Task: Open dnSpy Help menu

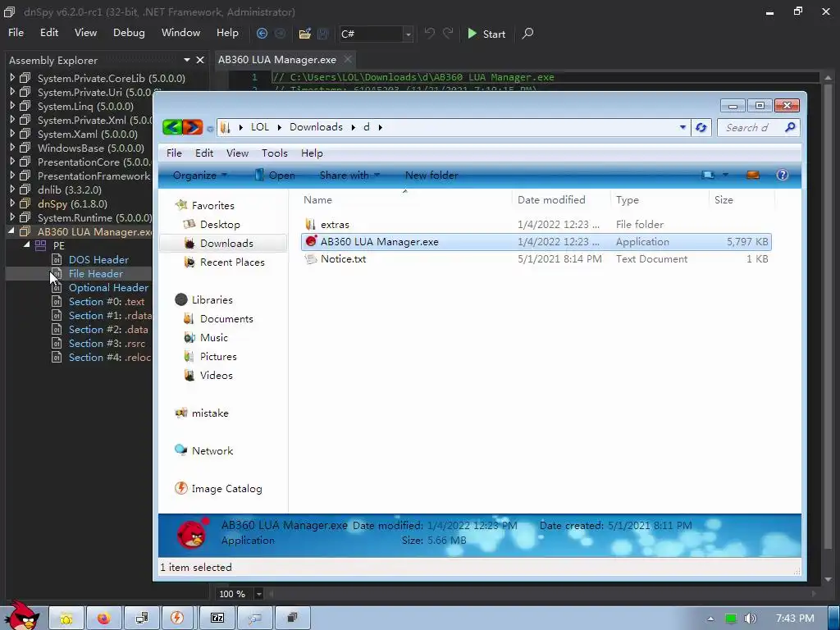Action: (x=227, y=33)
